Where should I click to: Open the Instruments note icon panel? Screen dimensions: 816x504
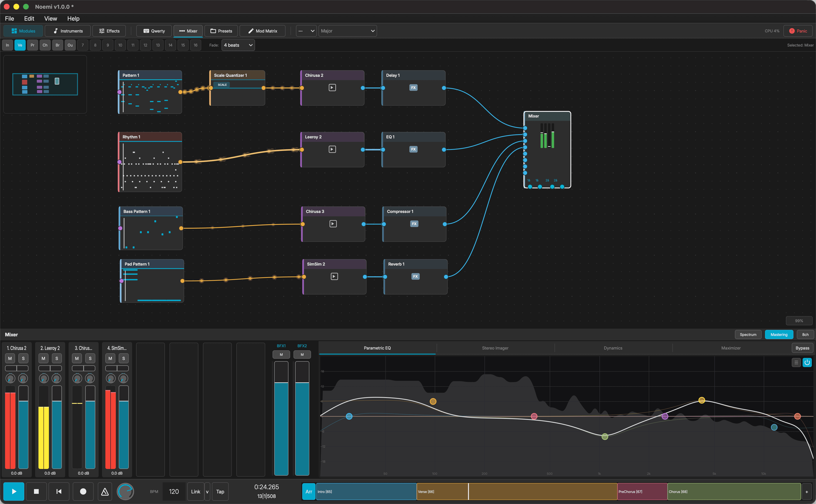click(x=68, y=31)
